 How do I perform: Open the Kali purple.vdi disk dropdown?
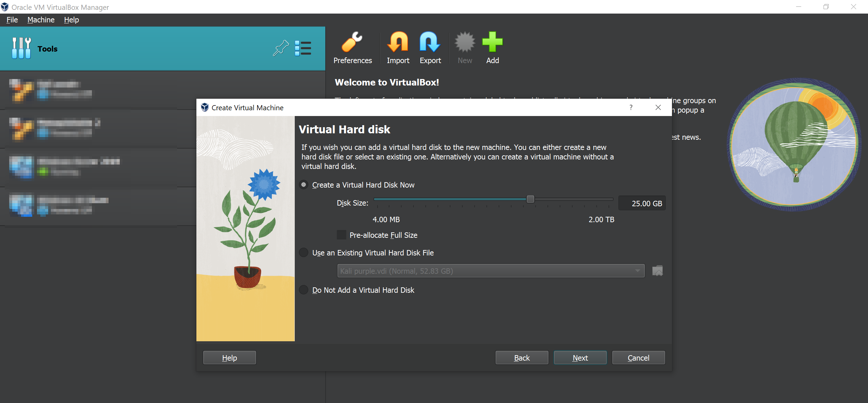coord(491,271)
